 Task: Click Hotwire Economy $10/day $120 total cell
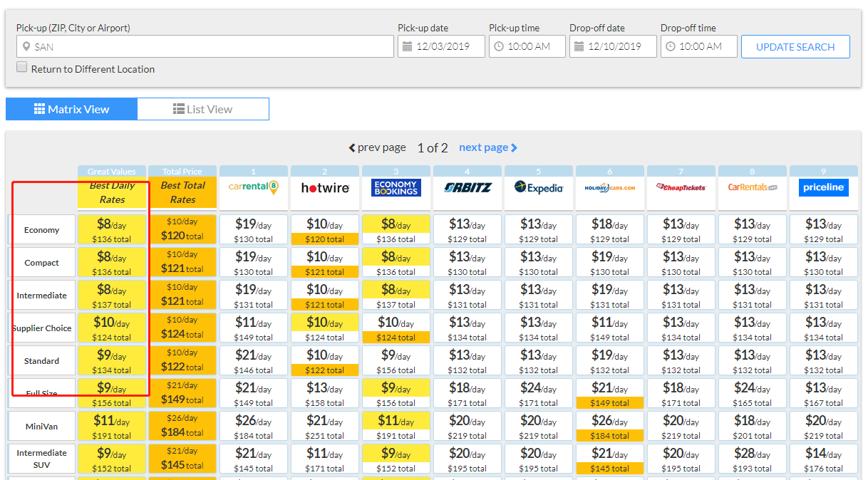pos(325,230)
